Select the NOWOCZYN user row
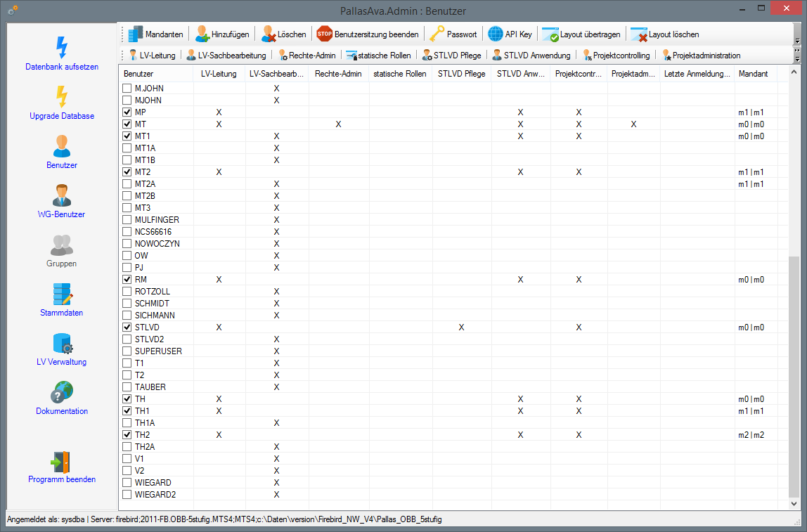 pyautogui.click(x=453, y=244)
